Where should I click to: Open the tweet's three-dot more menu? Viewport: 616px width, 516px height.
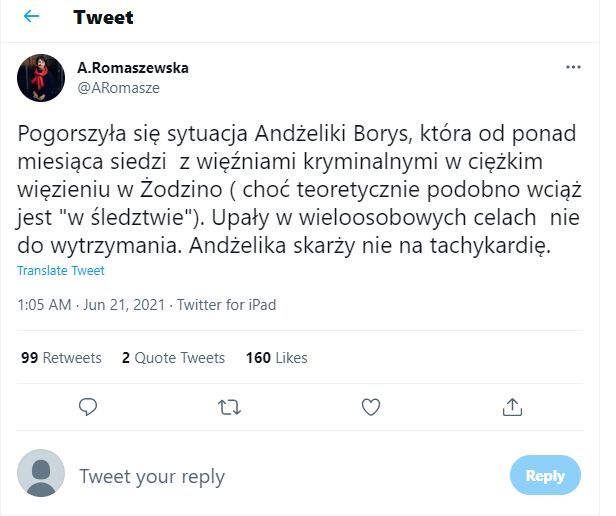(573, 67)
